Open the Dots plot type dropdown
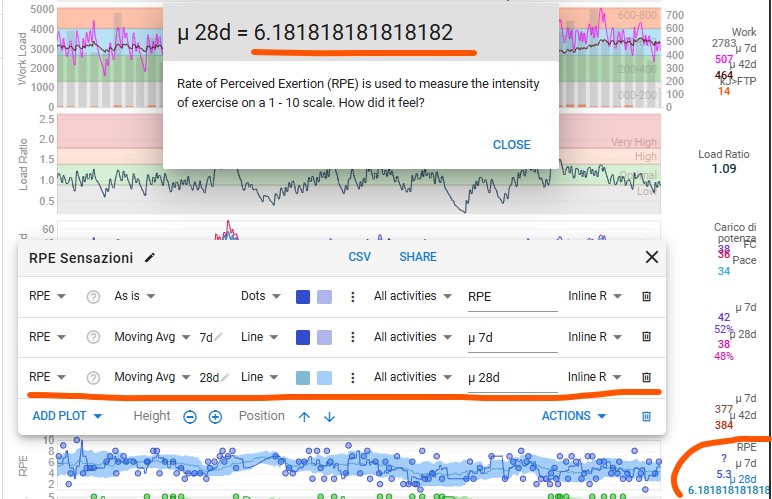 pos(260,296)
